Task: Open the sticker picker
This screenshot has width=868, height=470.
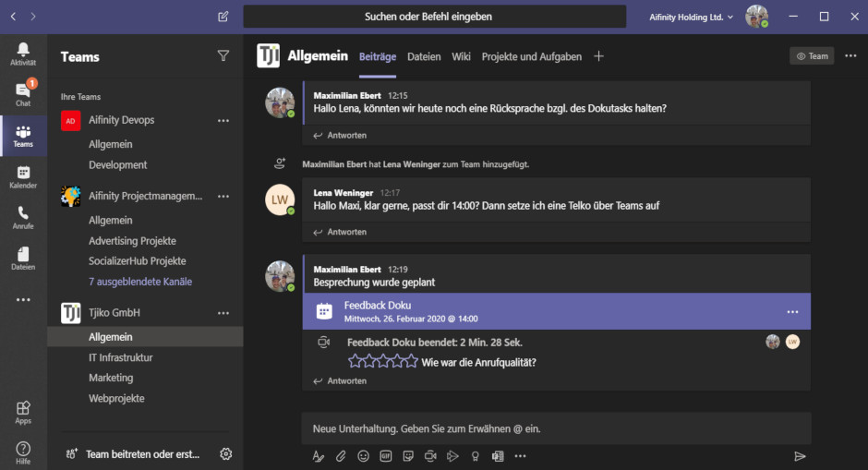Action: coord(408,456)
